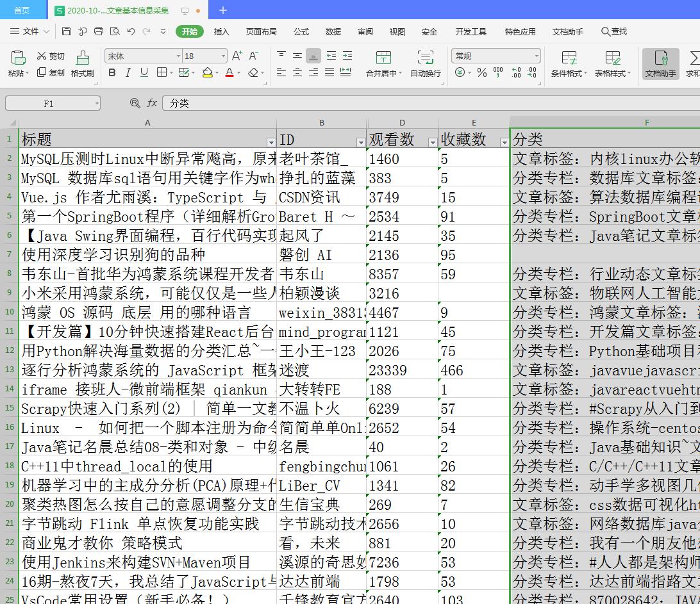Toggle bold formatting
Image resolution: width=700 pixels, height=604 pixels.
tap(112, 73)
